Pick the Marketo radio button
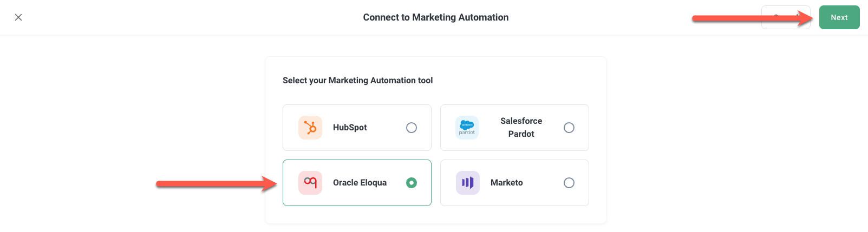Viewport: 868px width, 232px height. click(569, 183)
